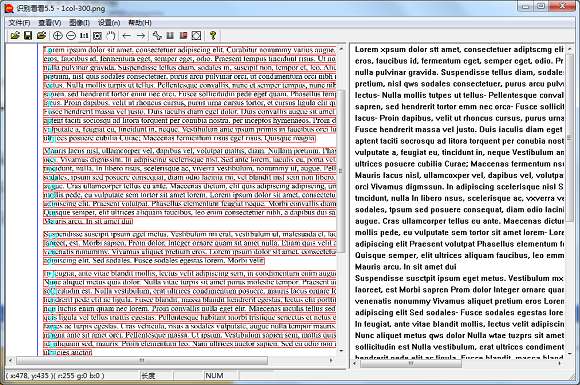Open the 图像(I) menu
Viewport: 580px width, 385px height.
coord(79,23)
